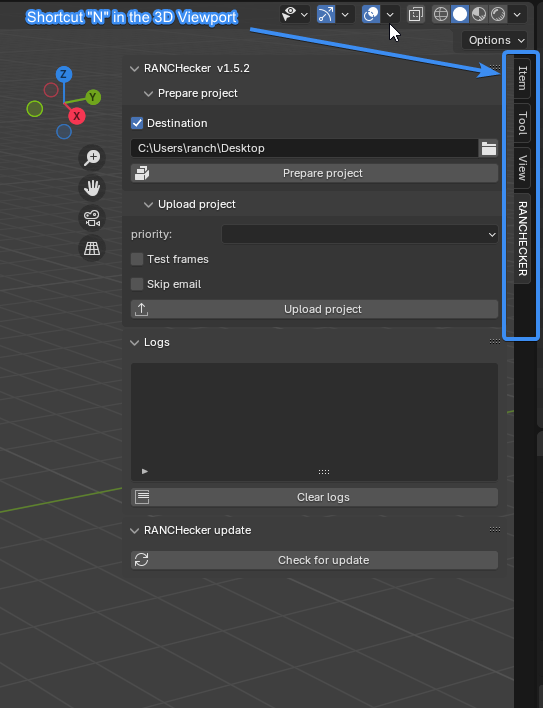
Task: Enable the Test frames checkbox
Action: click(x=137, y=259)
